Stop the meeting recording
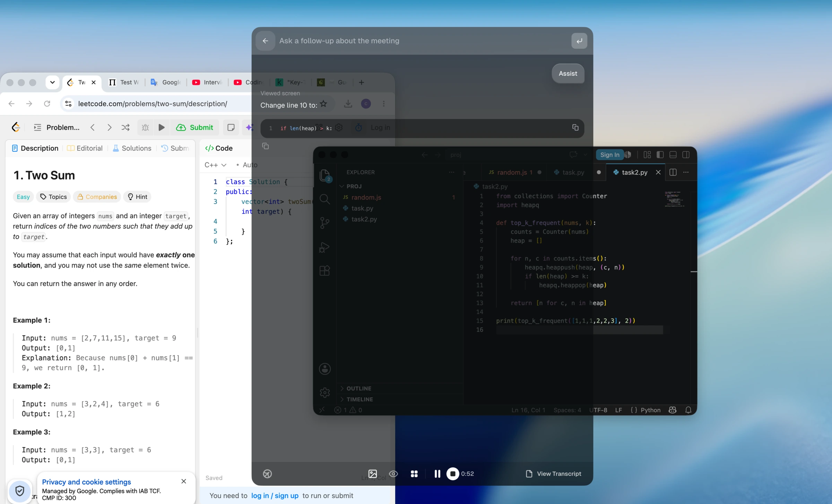This screenshot has height=504, width=832. [452, 474]
